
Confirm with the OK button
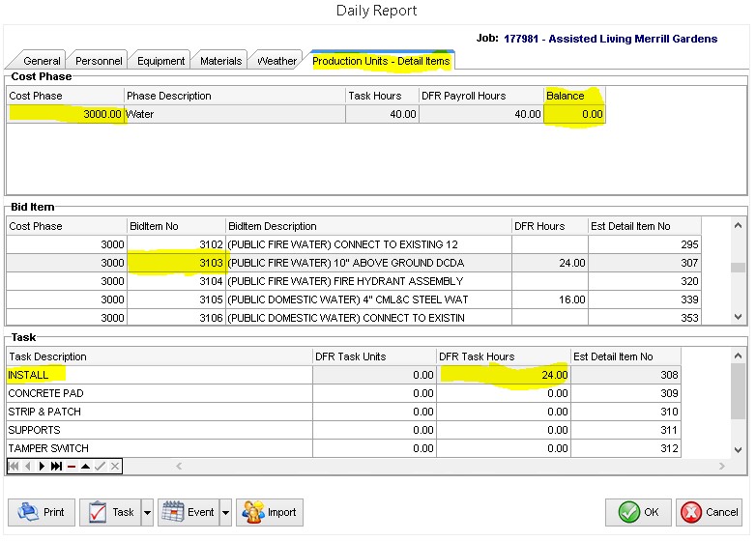coord(638,512)
